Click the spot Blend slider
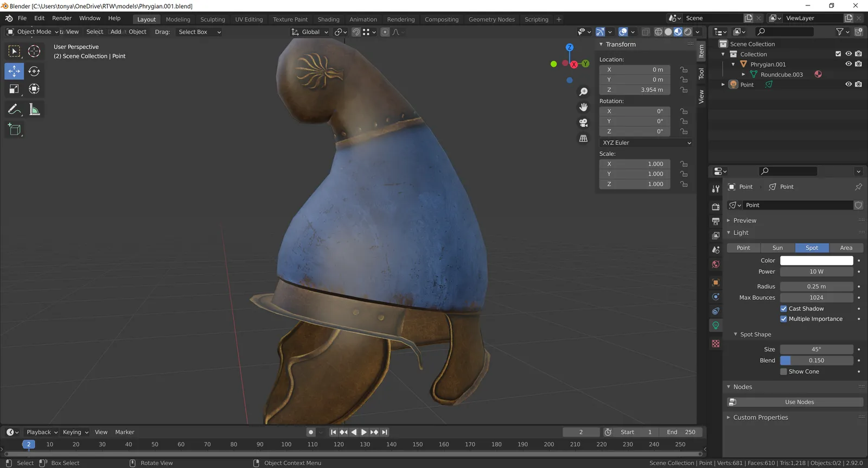Screen dimensions: 868x468 (816, 361)
